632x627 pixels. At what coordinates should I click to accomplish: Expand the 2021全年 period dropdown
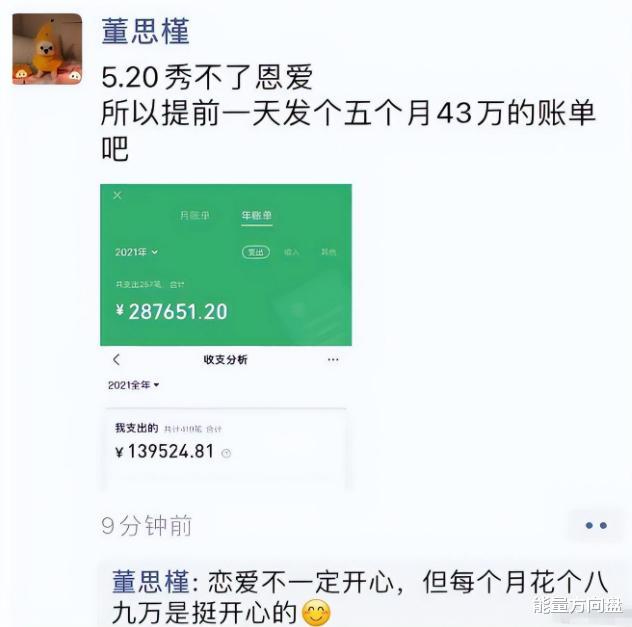pos(133,385)
